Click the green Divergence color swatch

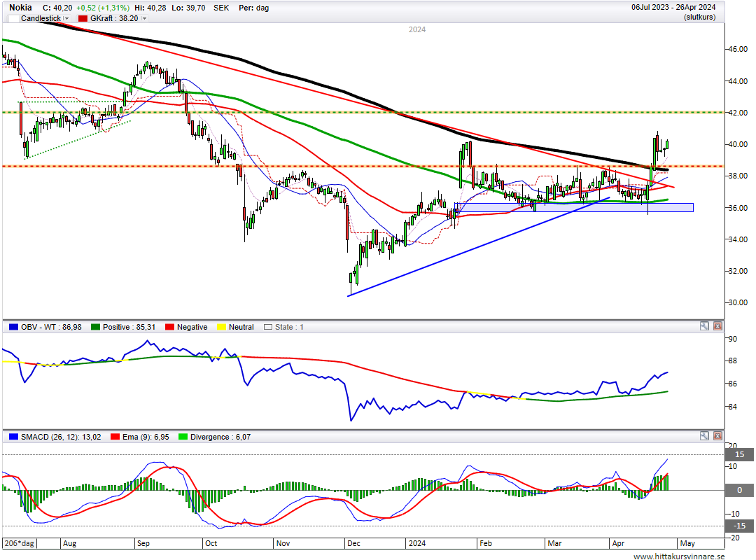pyautogui.click(x=183, y=437)
